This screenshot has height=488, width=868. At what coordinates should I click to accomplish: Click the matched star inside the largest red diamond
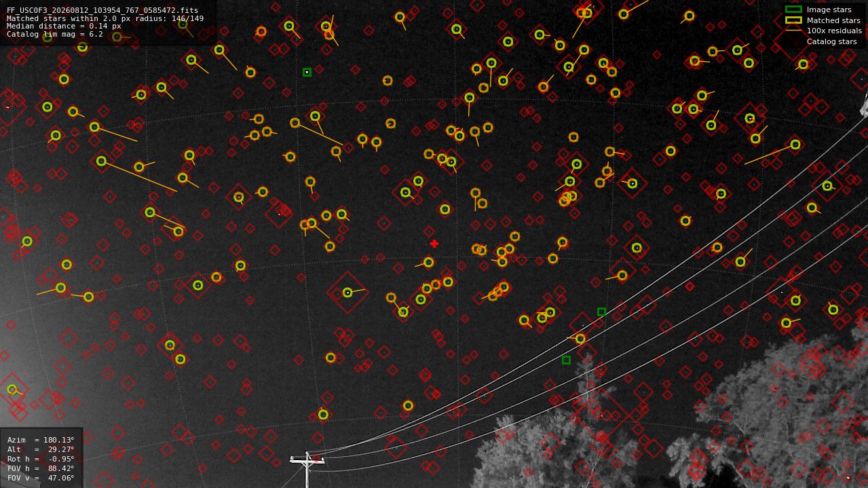[347, 293]
